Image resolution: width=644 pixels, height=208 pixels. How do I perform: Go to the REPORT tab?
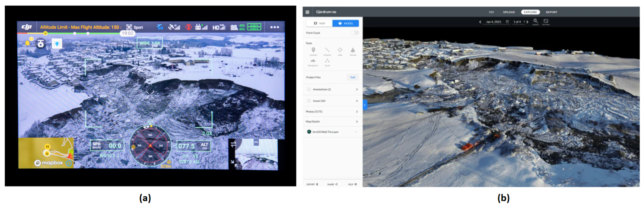pos(551,12)
